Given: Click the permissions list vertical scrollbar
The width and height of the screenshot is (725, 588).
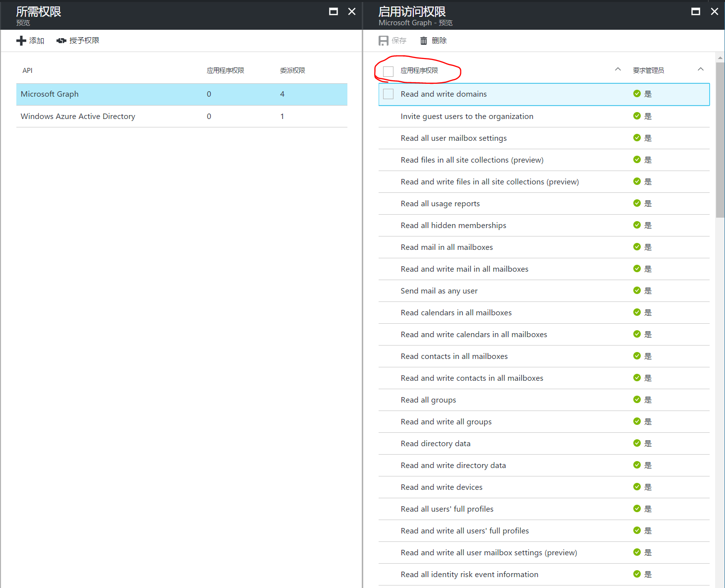Looking at the screenshot, I should click(x=720, y=140).
